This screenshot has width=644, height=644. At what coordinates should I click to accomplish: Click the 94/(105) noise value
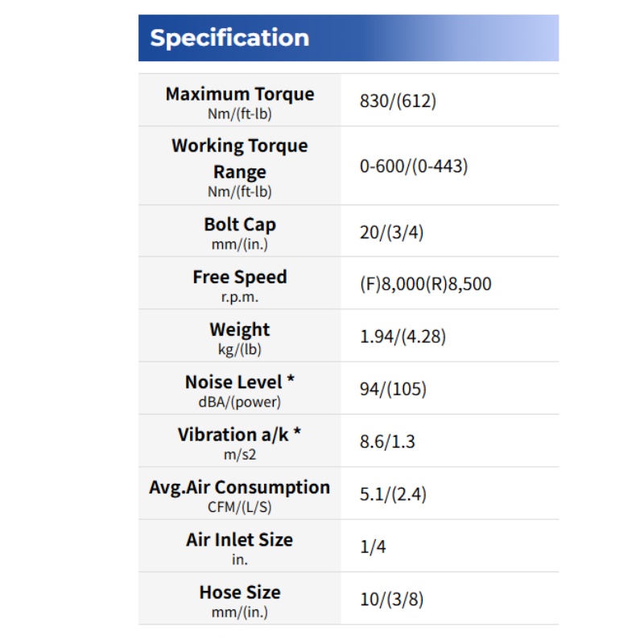[x=393, y=389]
